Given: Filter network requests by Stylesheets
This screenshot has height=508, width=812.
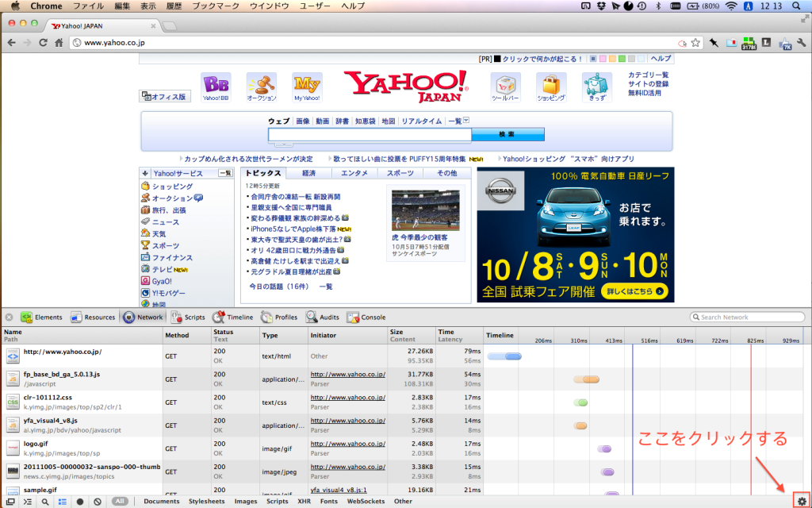Looking at the screenshot, I should click(x=207, y=502).
